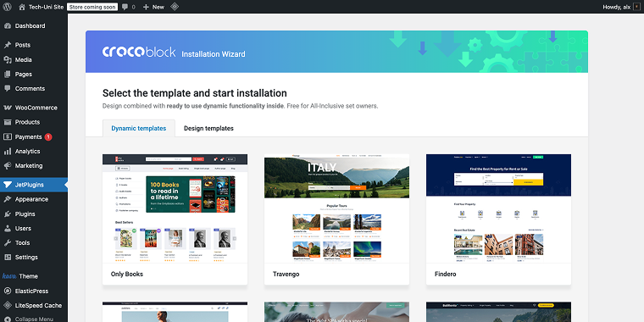
Task: Click the plus icon next to New
Action: [146, 7]
